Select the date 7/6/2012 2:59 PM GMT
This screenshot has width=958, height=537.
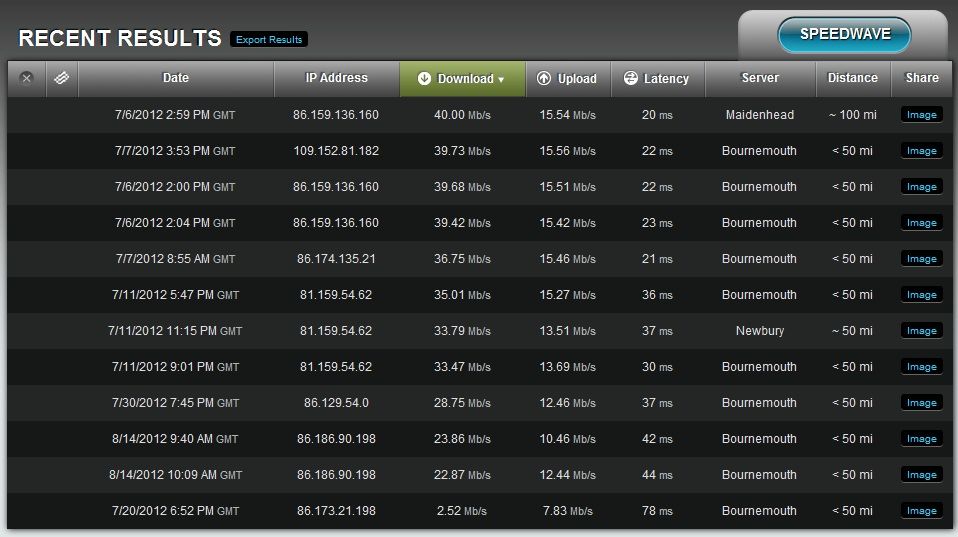pos(175,115)
